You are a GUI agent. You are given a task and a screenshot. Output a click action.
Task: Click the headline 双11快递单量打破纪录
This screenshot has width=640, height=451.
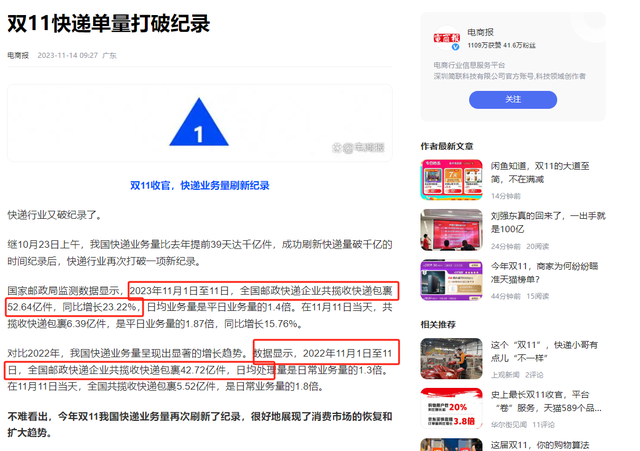[109, 24]
